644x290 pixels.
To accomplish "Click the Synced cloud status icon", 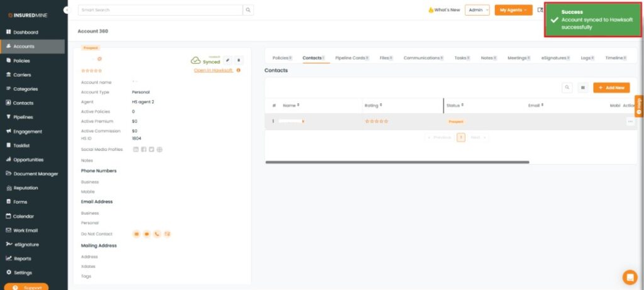I will pyautogui.click(x=196, y=61).
